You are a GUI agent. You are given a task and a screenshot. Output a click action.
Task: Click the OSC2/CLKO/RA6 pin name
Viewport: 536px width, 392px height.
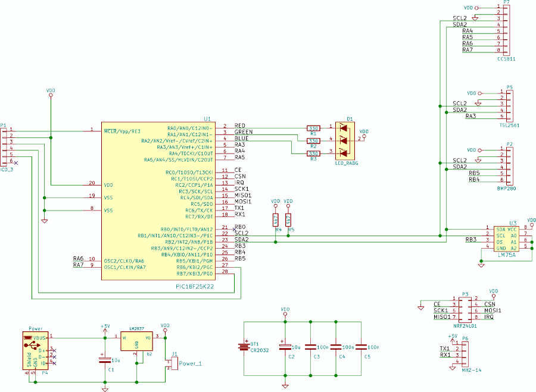[x=124, y=261]
